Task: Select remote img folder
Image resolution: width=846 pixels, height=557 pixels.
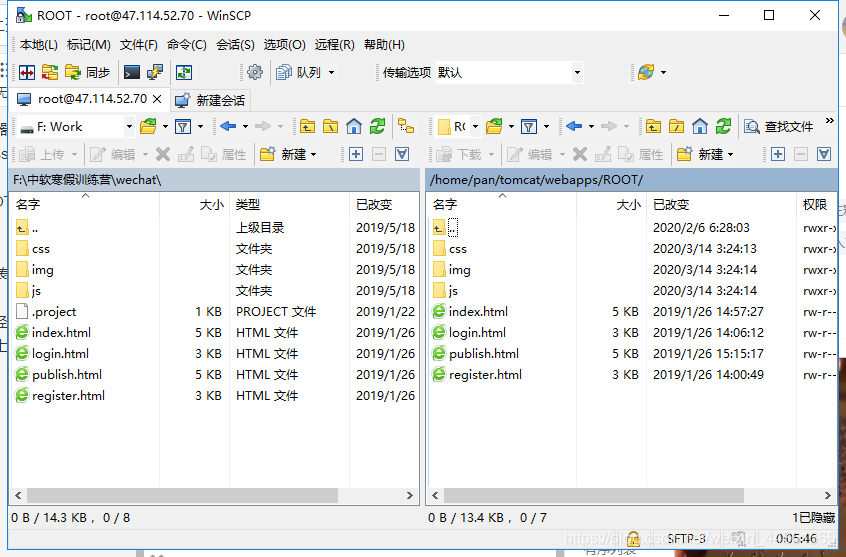Action: tap(459, 270)
